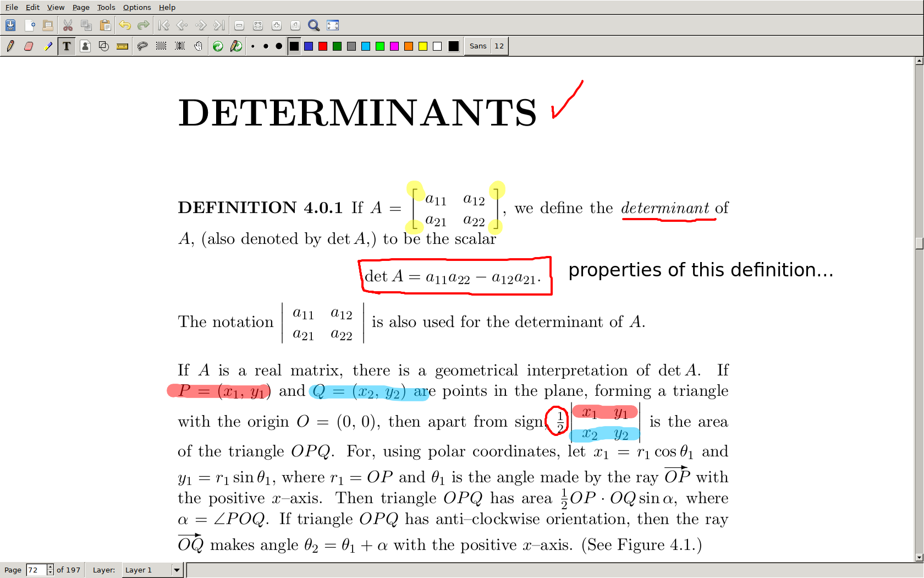Screen dimensions: 924x578
Task: Select the thick pen size dot
Action: [x=279, y=46]
